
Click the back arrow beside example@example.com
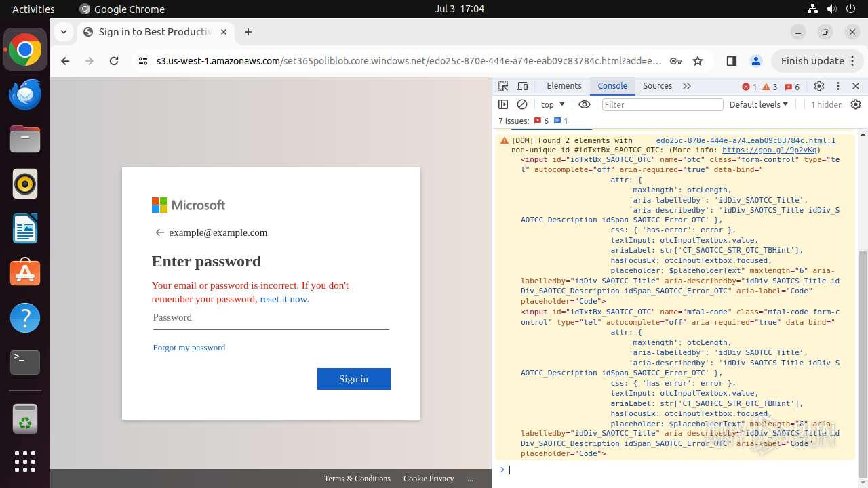(160, 232)
